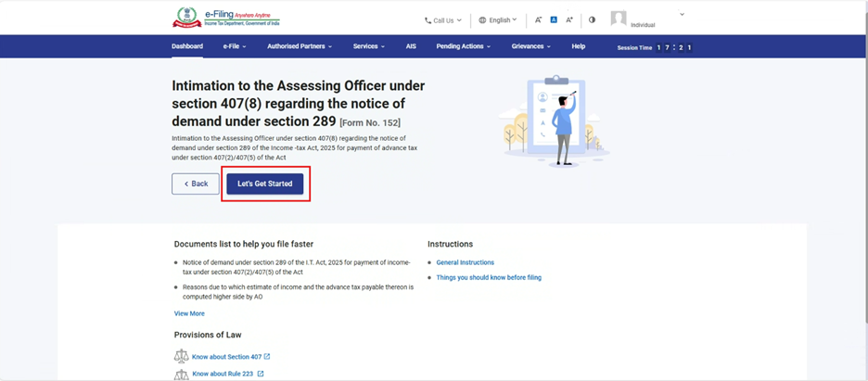Reset font size to default
868x381 pixels.
pyautogui.click(x=554, y=19)
